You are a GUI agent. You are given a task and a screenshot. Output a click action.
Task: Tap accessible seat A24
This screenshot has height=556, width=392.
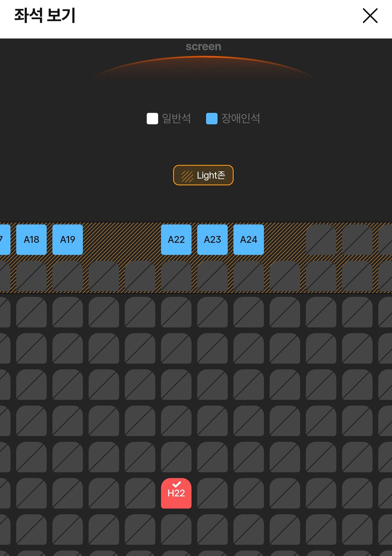tap(249, 240)
